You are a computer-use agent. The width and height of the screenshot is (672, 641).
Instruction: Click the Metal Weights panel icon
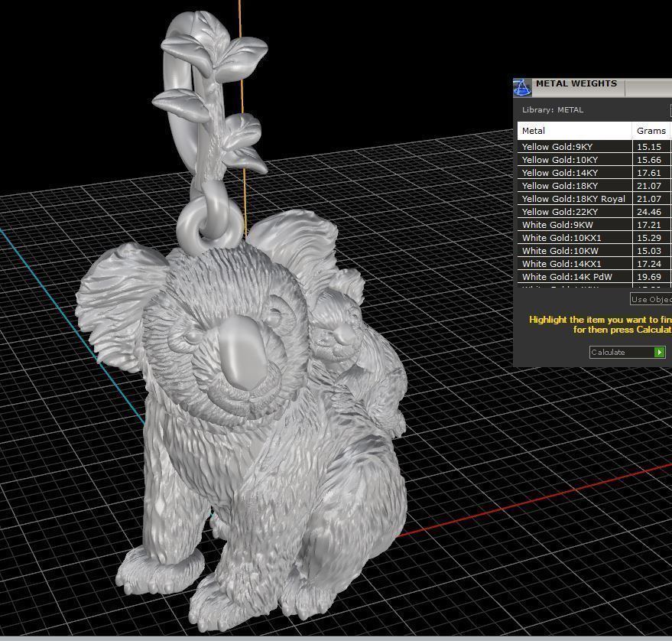point(522,87)
